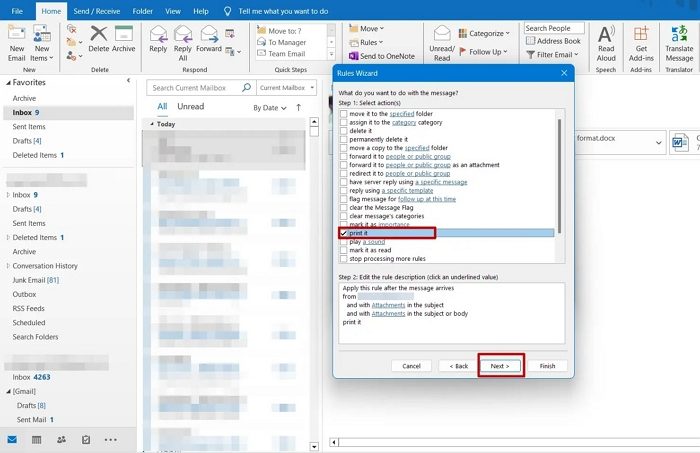Click the more navigation options ellipsis
The height and width of the screenshot is (453, 700).
[110, 440]
